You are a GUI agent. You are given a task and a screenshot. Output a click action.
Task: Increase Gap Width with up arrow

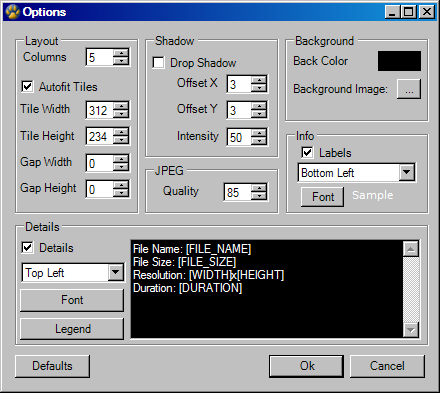coord(121,159)
